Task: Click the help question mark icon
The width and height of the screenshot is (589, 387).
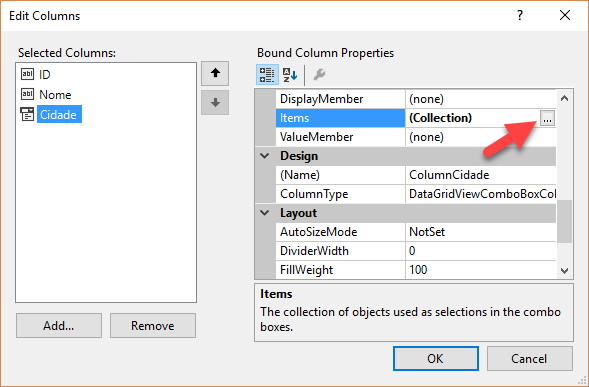Action: click(x=520, y=15)
